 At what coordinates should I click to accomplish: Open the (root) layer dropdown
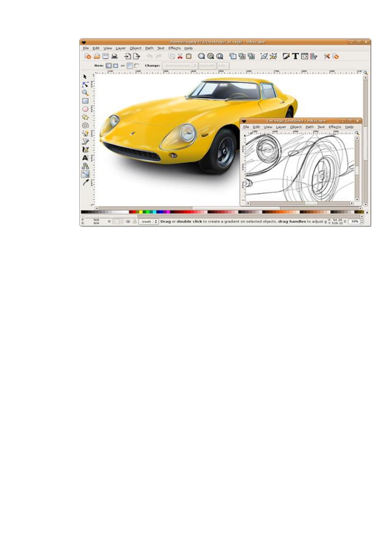148,222
